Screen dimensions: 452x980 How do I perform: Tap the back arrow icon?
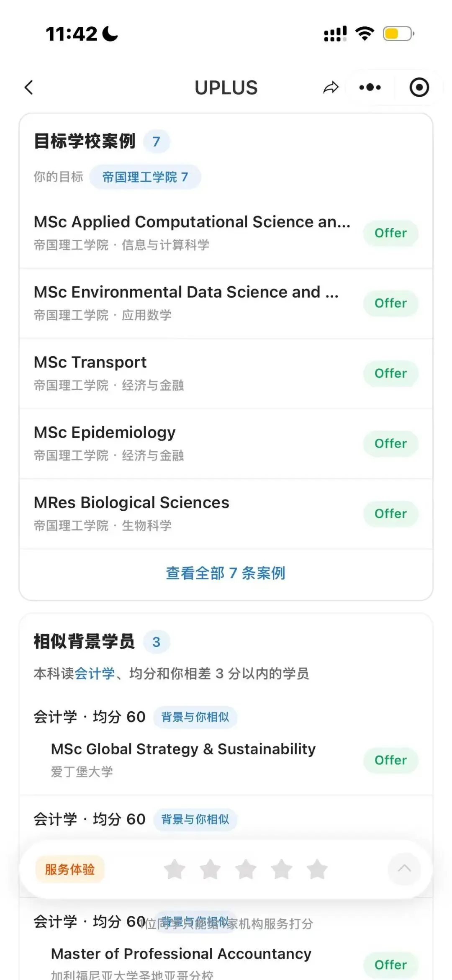(x=29, y=87)
